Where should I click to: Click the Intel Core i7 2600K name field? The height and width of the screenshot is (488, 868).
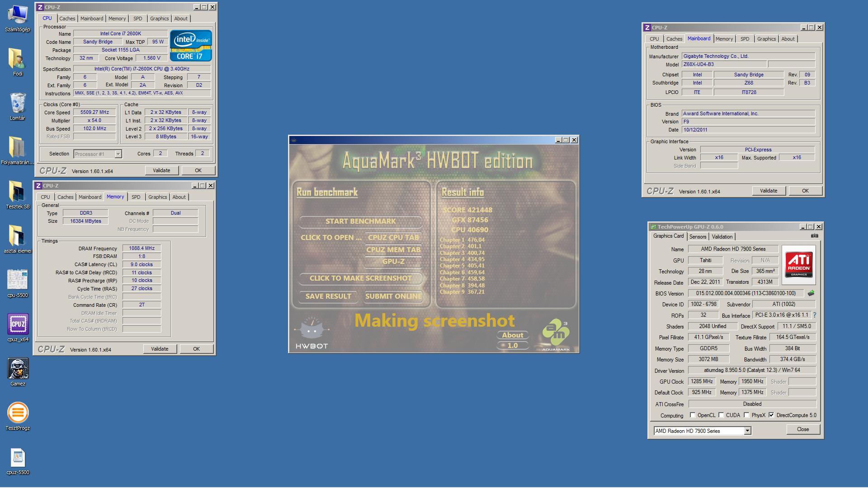(120, 33)
